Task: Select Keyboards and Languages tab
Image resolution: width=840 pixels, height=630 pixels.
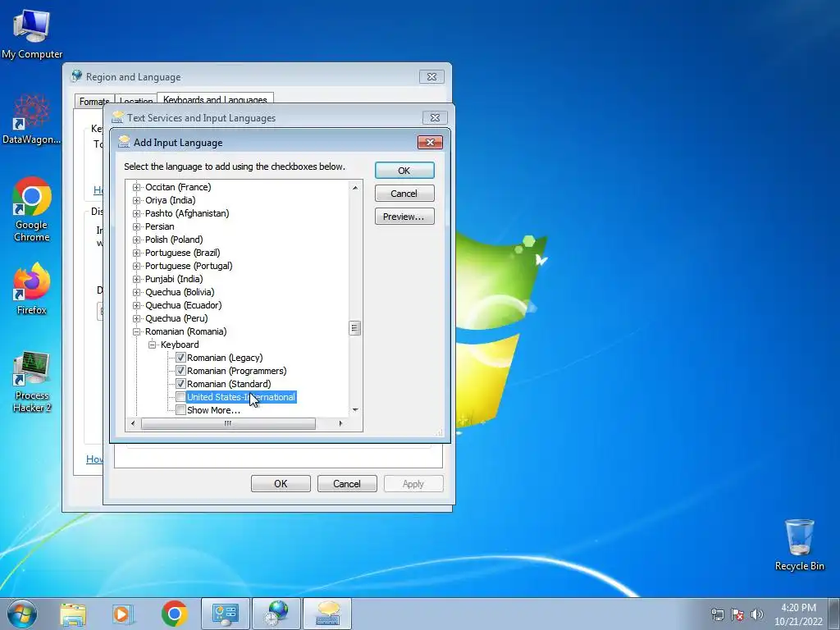Action: click(215, 99)
